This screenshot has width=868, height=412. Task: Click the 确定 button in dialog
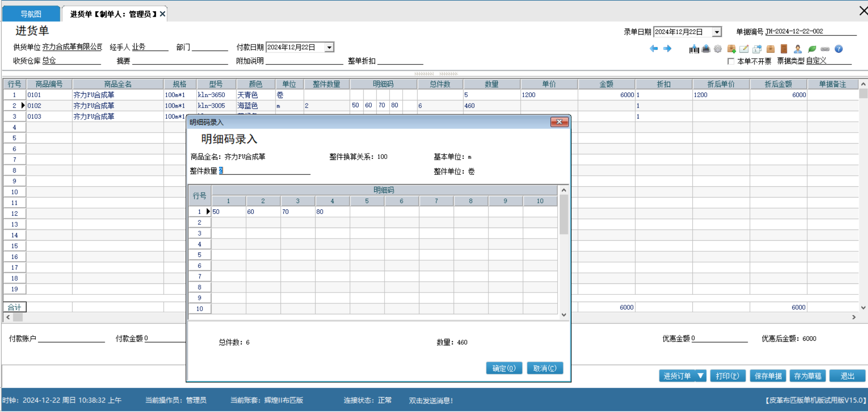point(503,368)
